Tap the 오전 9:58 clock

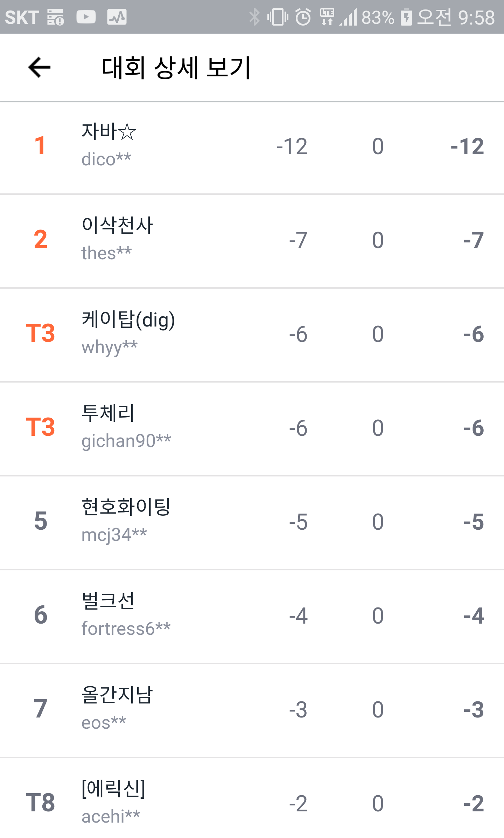click(456, 17)
